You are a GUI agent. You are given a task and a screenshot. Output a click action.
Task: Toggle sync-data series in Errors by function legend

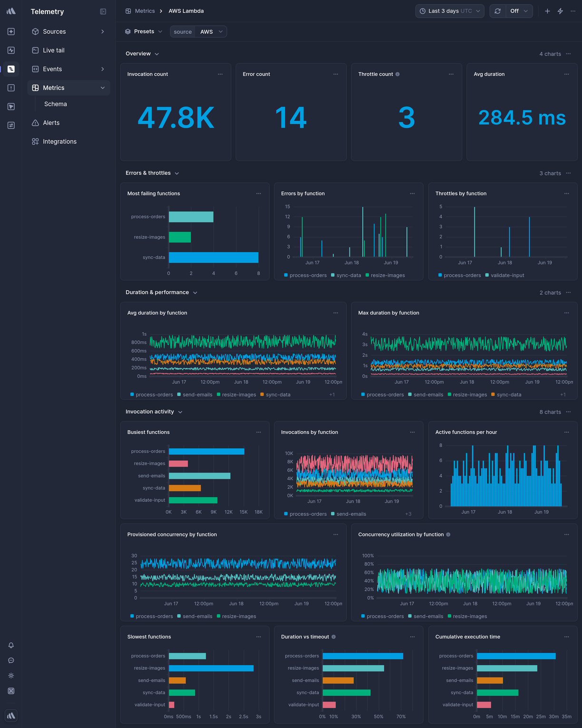346,275
